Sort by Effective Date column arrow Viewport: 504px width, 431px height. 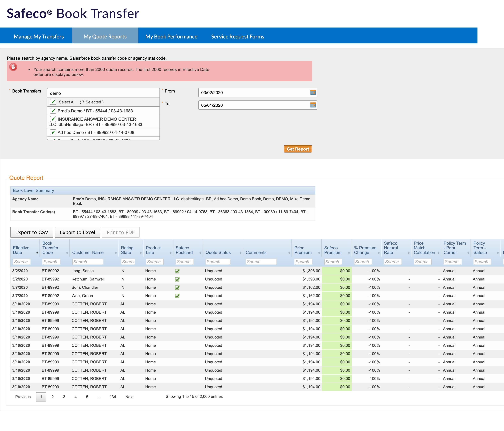point(37,253)
